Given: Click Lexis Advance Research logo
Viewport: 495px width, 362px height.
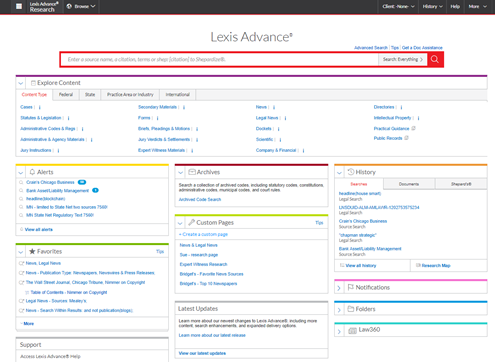Looking at the screenshot, I should [x=44, y=7].
